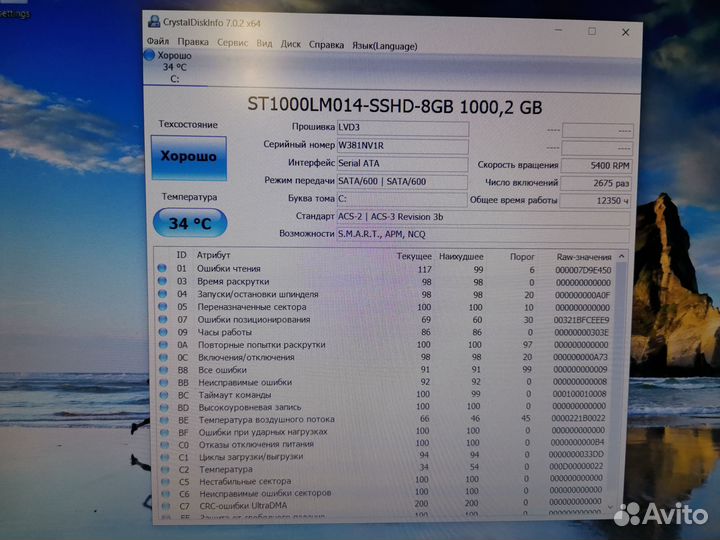The image size is (720, 540).
Task: Click status icon for BD Высокоуровневая запись
Action: tap(164, 407)
